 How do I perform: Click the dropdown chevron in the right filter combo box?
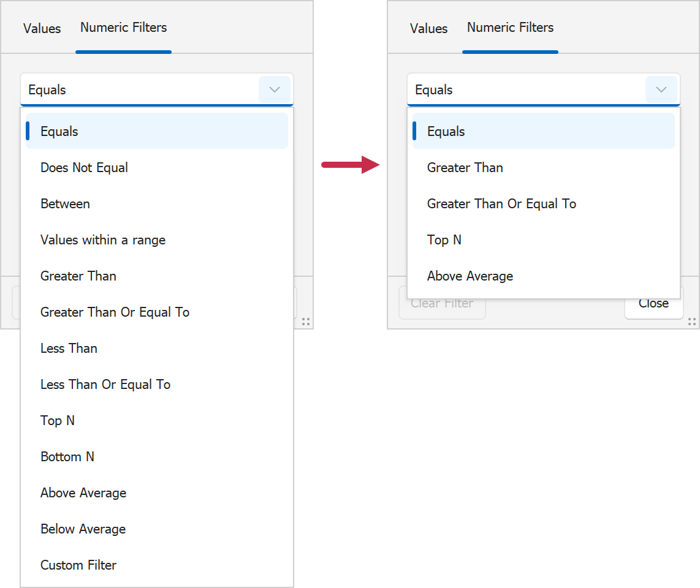(x=661, y=90)
